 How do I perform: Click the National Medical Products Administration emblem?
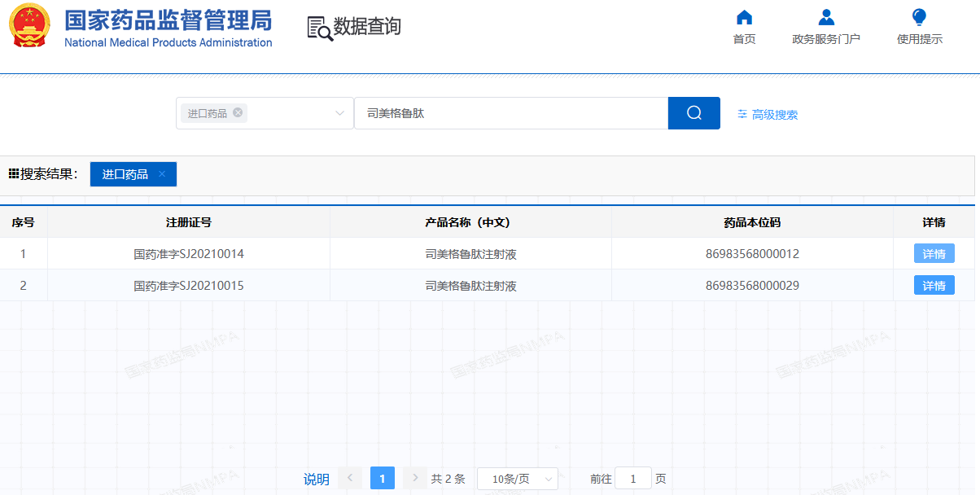pyautogui.click(x=29, y=26)
